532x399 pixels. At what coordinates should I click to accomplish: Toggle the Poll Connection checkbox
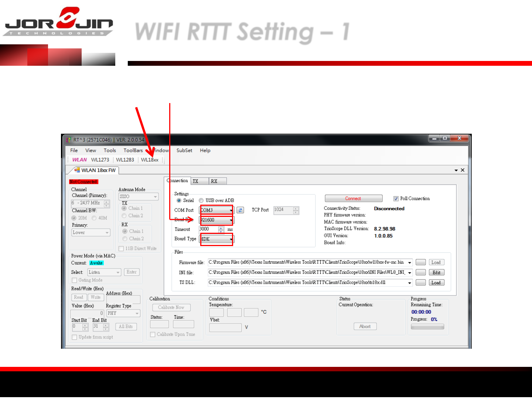pos(396,199)
